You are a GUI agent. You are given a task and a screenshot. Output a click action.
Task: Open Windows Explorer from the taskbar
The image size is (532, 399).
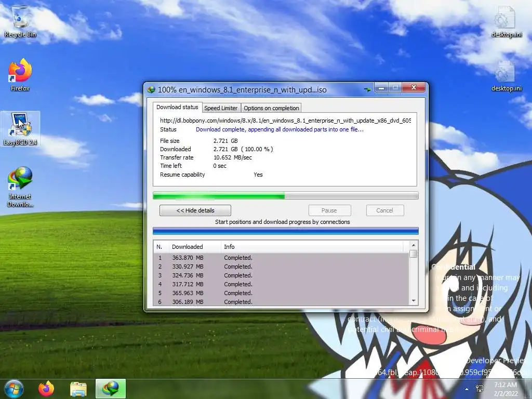point(78,389)
